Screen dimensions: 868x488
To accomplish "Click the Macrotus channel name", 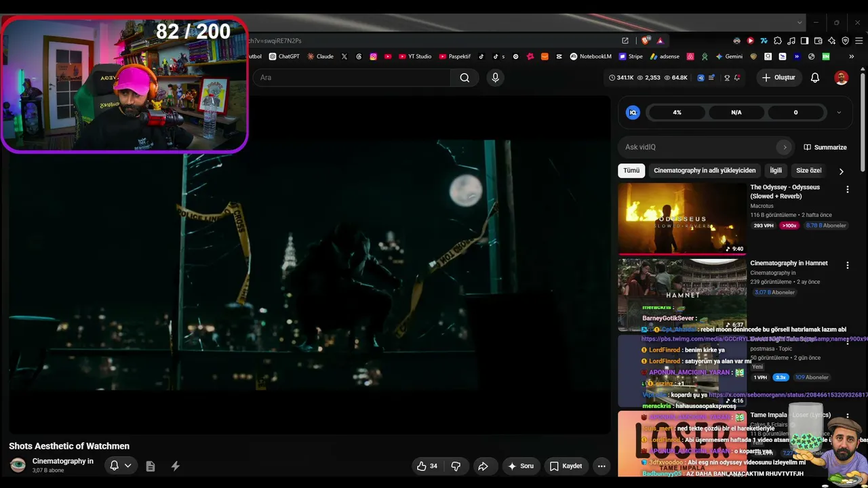I will (762, 206).
